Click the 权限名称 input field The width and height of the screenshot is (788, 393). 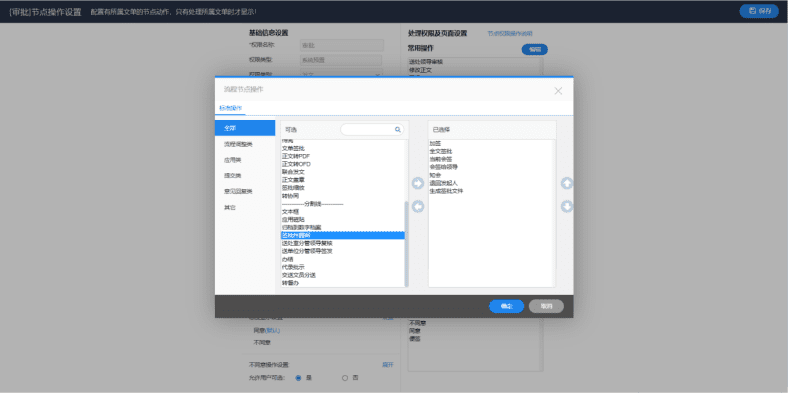[x=341, y=45]
